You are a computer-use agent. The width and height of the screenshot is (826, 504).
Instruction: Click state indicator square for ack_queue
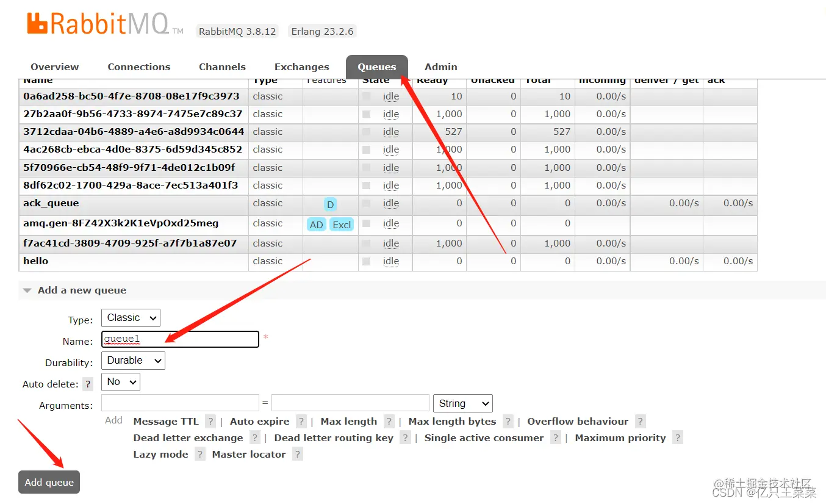click(x=366, y=203)
